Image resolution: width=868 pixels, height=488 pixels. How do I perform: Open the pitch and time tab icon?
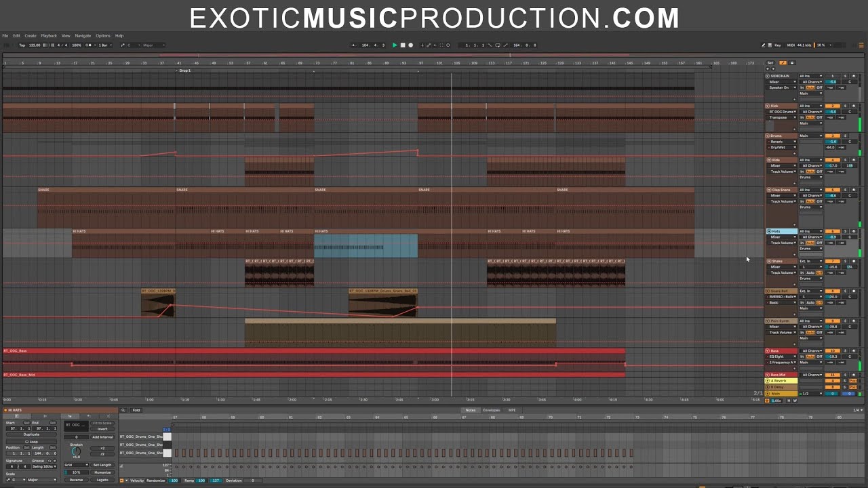70,416
